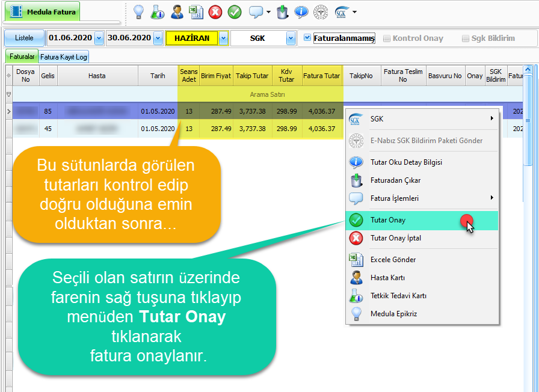Click the column chooser asterisk in grid corner
Image resolution: width=539 pixels, height=392 pixels.
point(8,76)
